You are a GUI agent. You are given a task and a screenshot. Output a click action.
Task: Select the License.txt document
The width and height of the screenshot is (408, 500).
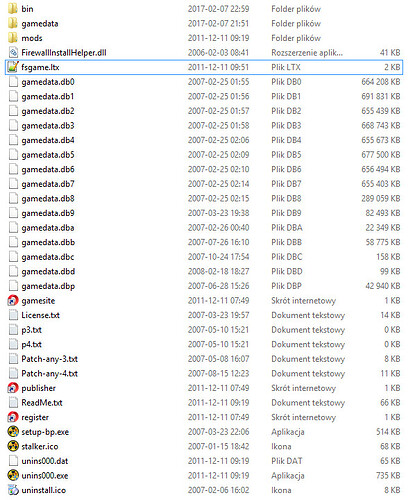41,315
